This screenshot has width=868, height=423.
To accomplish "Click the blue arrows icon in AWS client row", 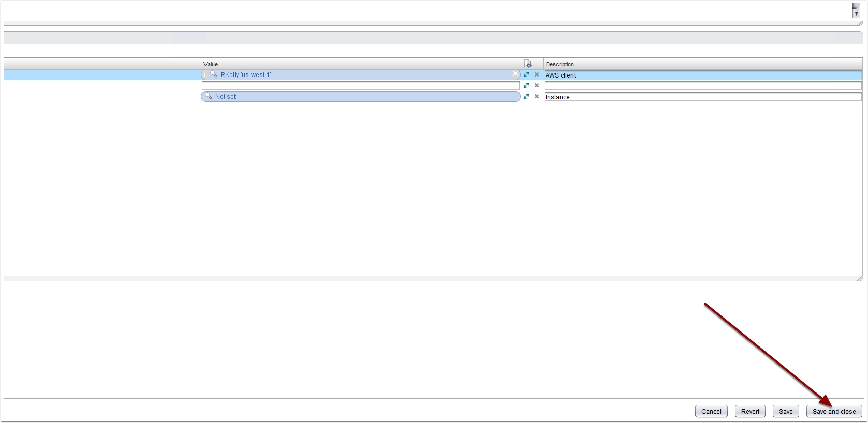I will tap(526, 74).
